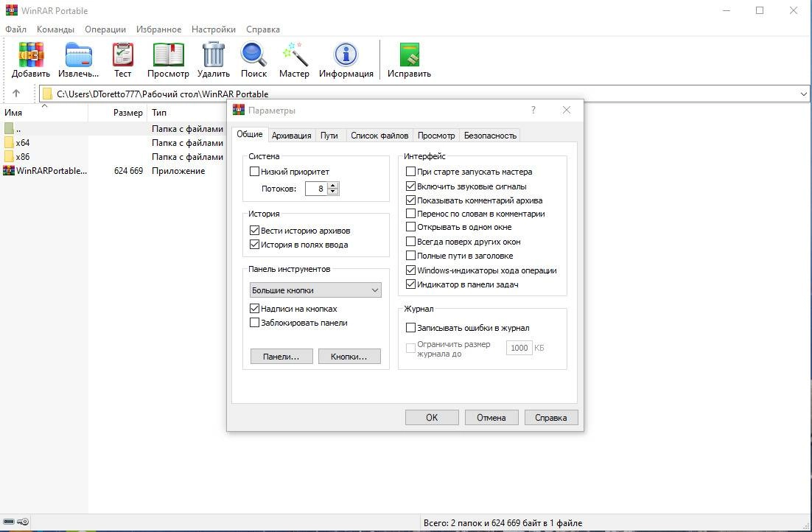The image size is (812, 532).
Task: Toggle Показывать комментарий архива
Action: pyautogui.click(x=410, y=200)
